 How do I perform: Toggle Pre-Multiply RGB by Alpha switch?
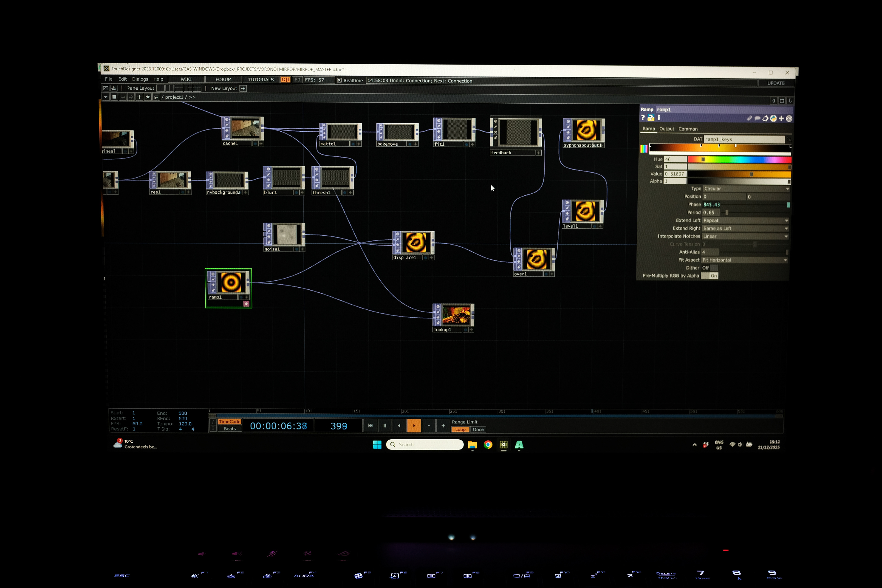click(710, 276)
